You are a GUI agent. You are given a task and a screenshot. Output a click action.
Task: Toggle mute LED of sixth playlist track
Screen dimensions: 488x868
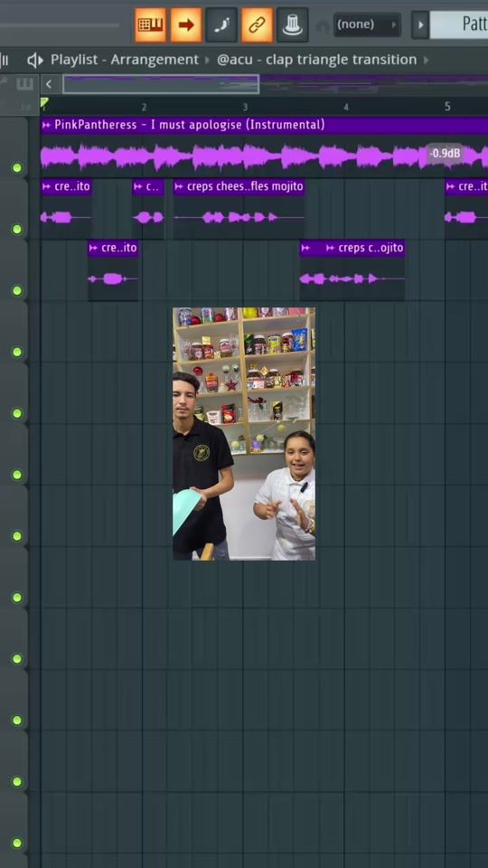point(17,475)
